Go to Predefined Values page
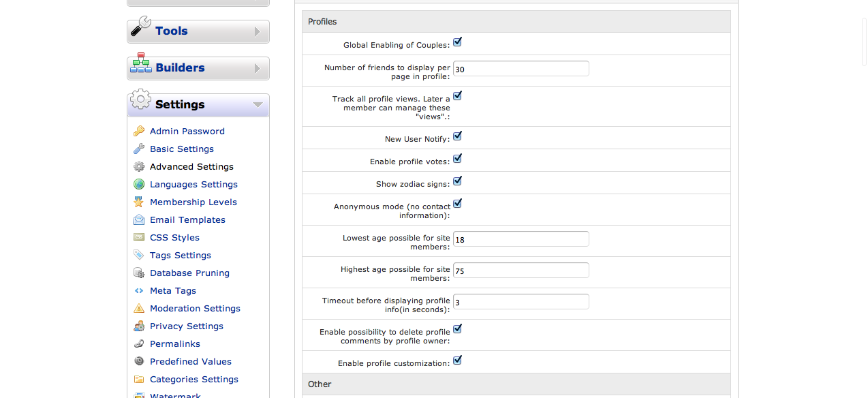Screen dimensions: 868x398 click(x=191, y=361)
